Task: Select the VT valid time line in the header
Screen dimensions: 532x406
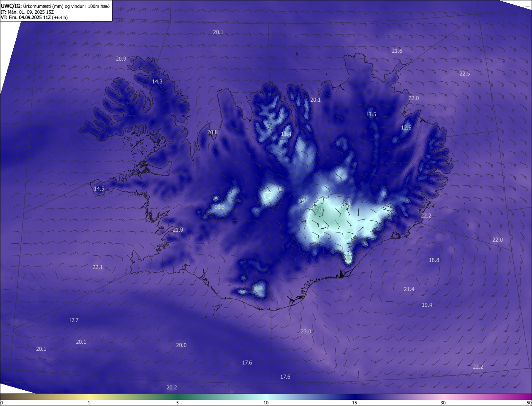Action: click(x=34, y=17)
